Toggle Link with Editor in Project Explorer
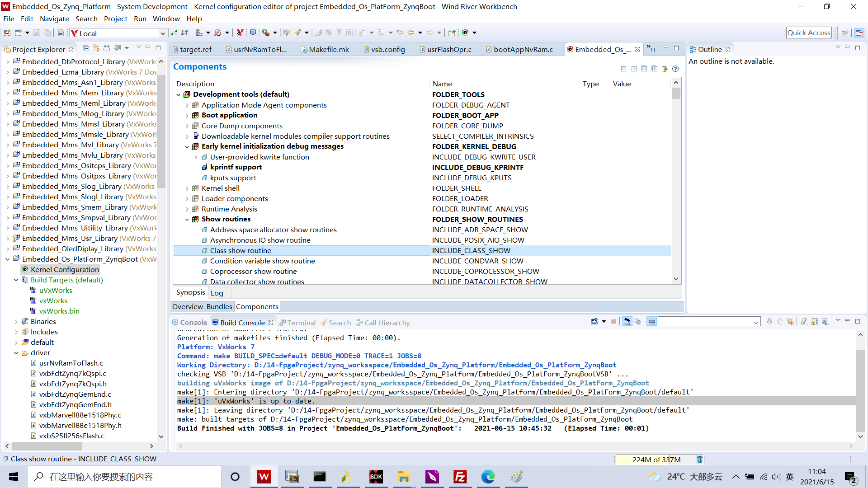The height and width of the screenshot is (488, 868). (x=96, y=48)
